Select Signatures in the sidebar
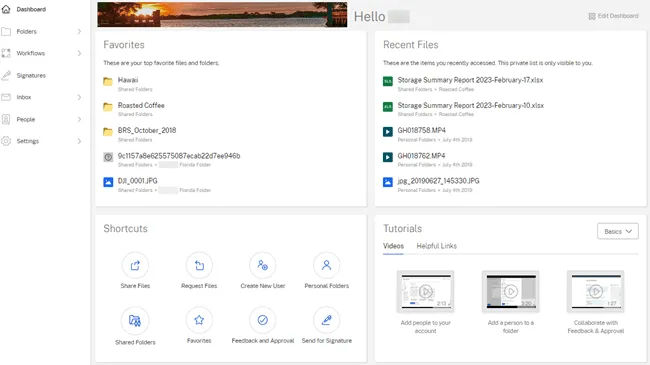 [31, 75]
